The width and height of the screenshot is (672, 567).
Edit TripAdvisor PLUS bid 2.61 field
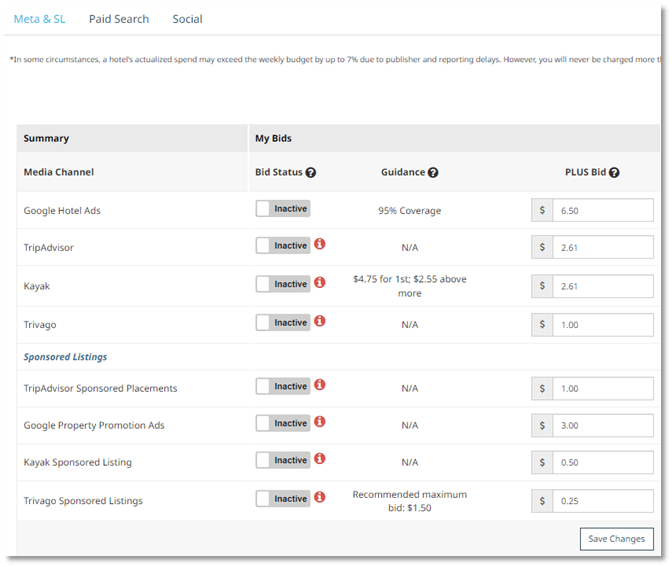603,247
